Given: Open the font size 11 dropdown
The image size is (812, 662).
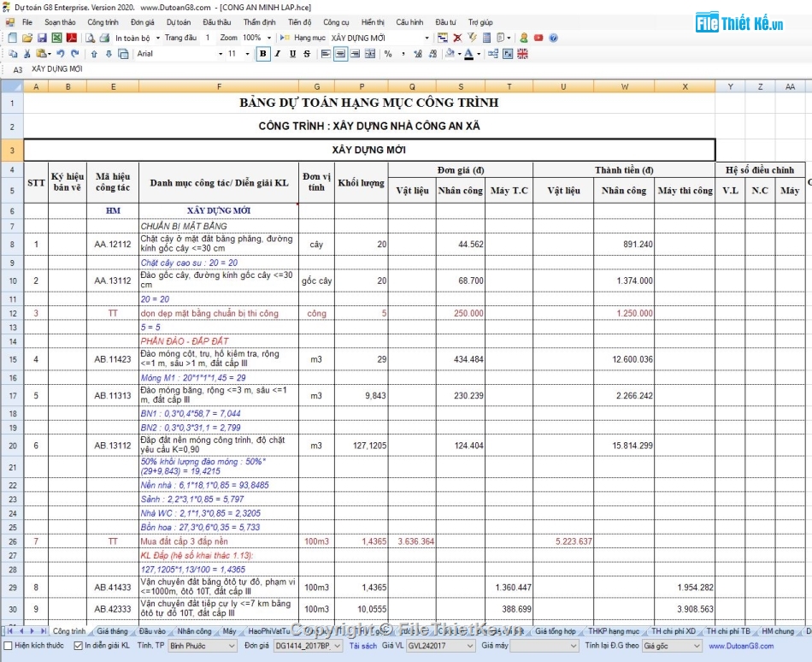Looking at the screenshot, I should [248, 54].
